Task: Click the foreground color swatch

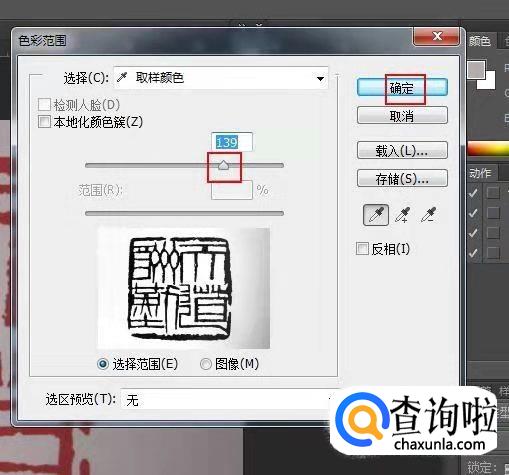Action: [476, 70]
